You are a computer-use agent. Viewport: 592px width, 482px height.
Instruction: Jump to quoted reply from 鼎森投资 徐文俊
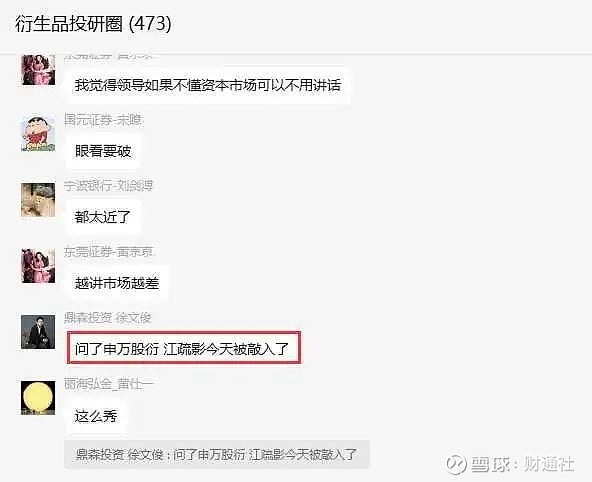[217, 454]
